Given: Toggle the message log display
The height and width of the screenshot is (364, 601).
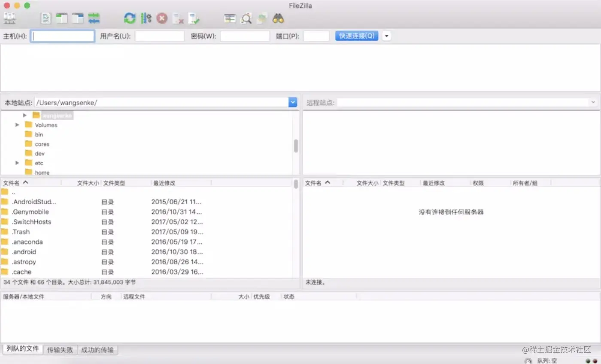Looking at the screenshot, I should (x=46, y=18).
